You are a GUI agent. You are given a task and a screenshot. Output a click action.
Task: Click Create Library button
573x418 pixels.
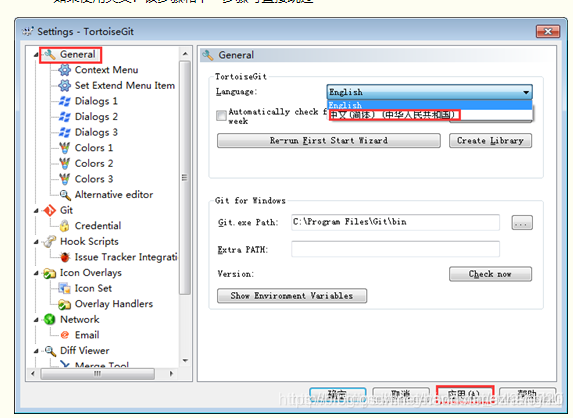490,141
